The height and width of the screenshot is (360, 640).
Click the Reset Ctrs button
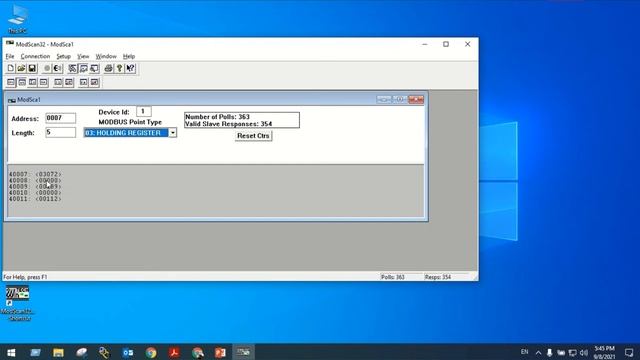coord(253,136)
